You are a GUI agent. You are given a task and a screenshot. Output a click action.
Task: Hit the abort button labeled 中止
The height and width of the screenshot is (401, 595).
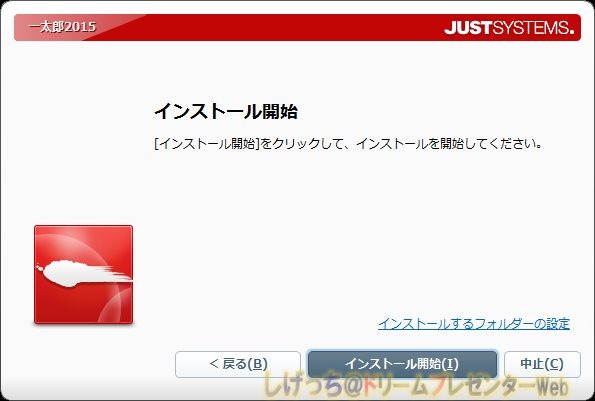point(542,364)
